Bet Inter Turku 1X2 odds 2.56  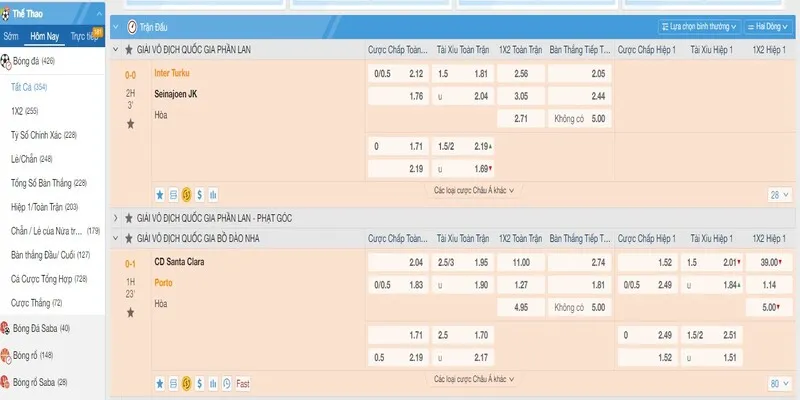[x=521, y=74]
